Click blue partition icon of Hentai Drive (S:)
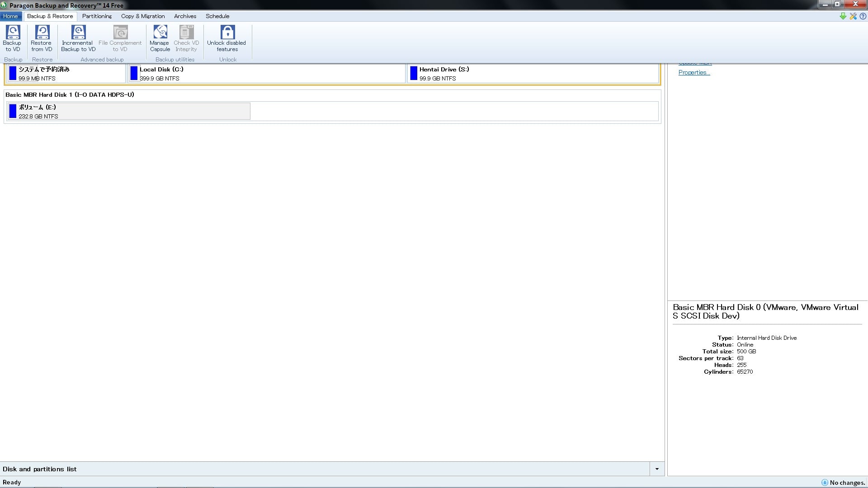This screenshot has height=488, width=868. 414,73
